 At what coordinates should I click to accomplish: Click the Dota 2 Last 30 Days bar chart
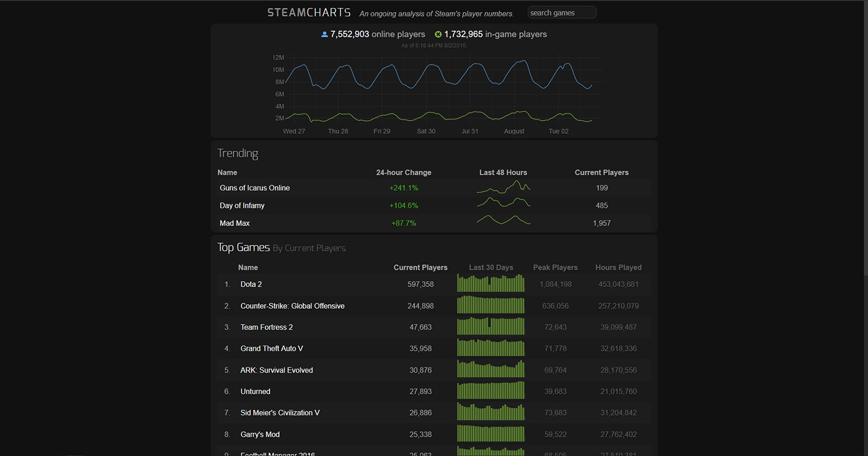click(490, 283)
